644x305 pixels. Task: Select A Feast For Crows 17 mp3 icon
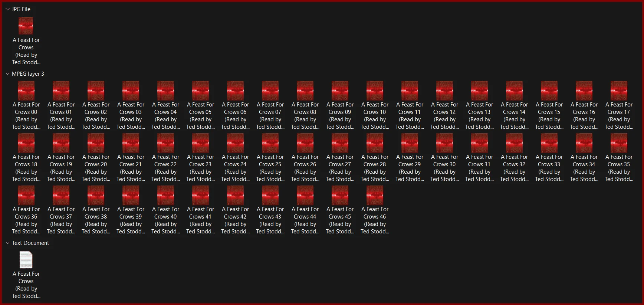(x=619, y=91)
